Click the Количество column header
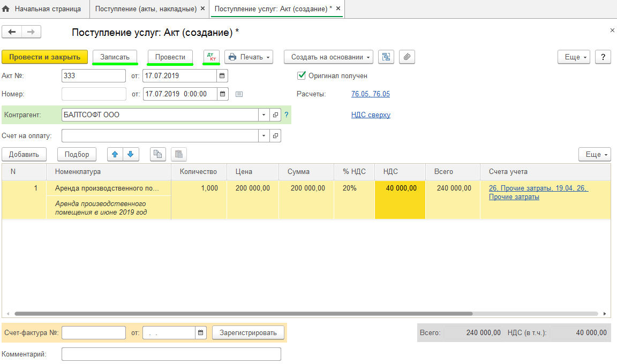 [199, 172]
